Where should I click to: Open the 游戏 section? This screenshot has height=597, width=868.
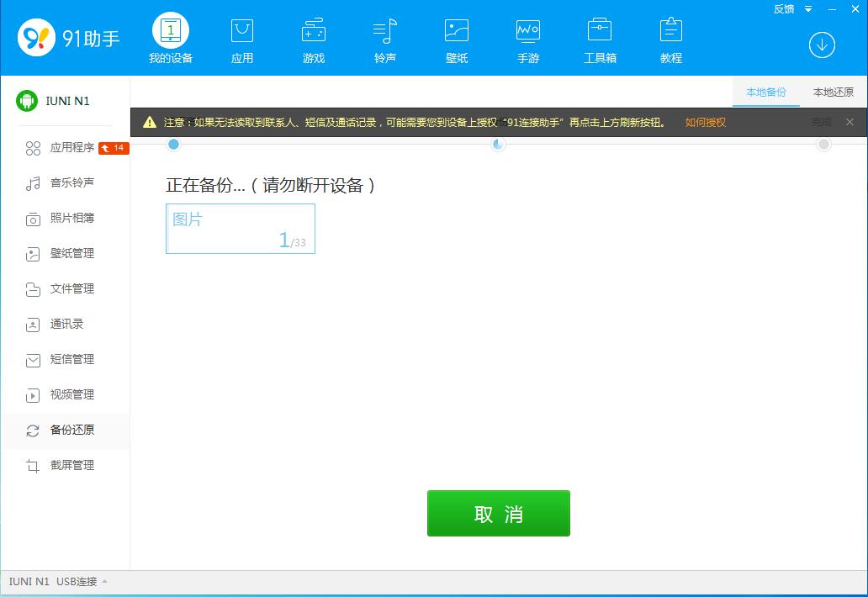313,37
